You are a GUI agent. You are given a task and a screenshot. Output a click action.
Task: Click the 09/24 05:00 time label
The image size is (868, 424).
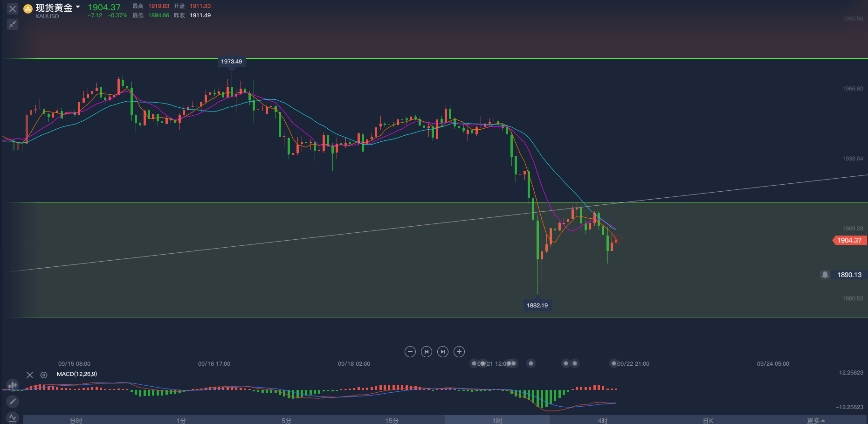773,364
